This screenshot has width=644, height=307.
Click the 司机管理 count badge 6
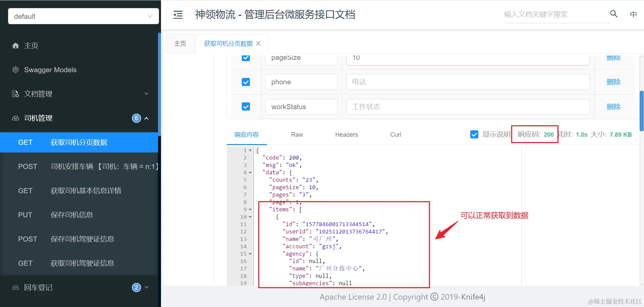coord(136,118)
